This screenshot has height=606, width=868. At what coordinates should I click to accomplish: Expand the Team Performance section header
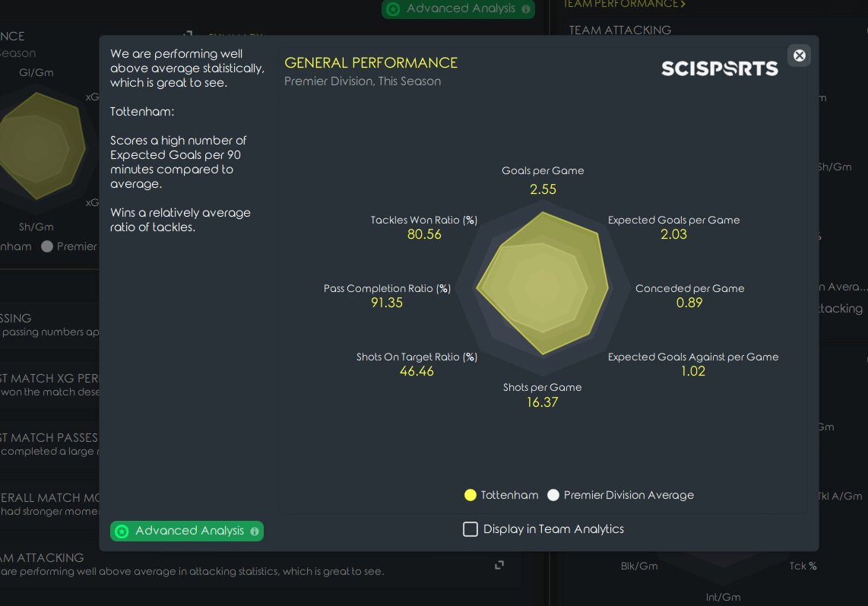[624, 4]
